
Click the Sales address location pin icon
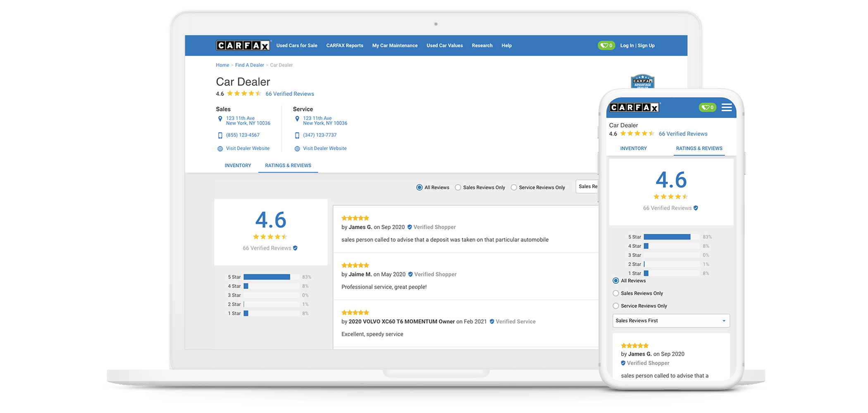[x=220, y=119]
